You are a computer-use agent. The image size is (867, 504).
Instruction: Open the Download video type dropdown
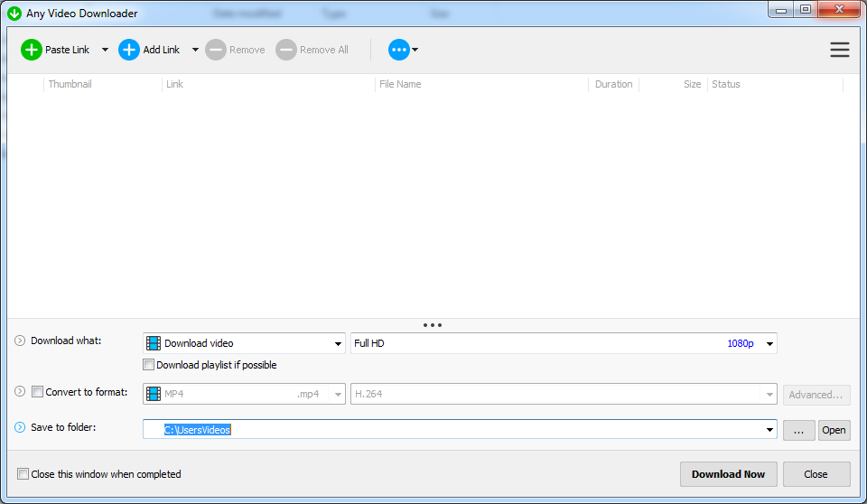click(x=244, y=343)
